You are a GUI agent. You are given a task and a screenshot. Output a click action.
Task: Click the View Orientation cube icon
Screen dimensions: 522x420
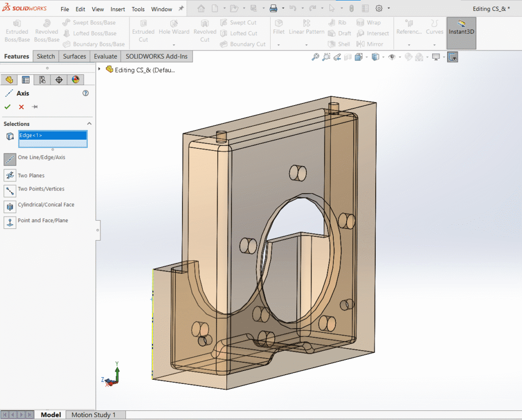click(358, 57)
